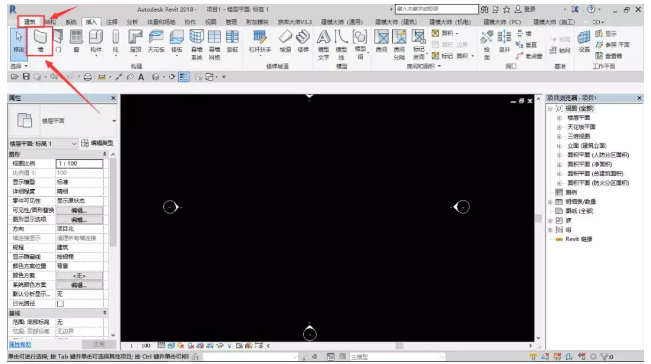651x364 pixels.
Task: Select the Mullion (竖梃) tool
Action: 232,41
